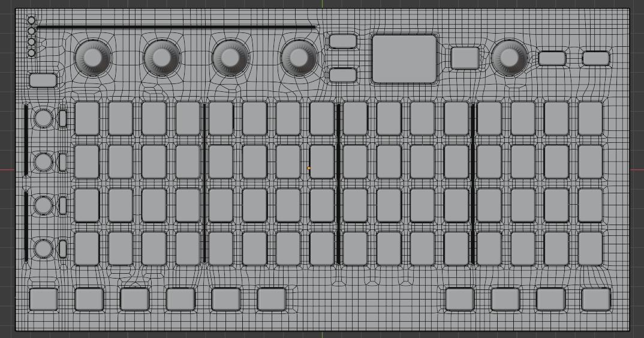Select the large display rectangle on the model
Screen dimensions: 644x338
tap(404, 59)
